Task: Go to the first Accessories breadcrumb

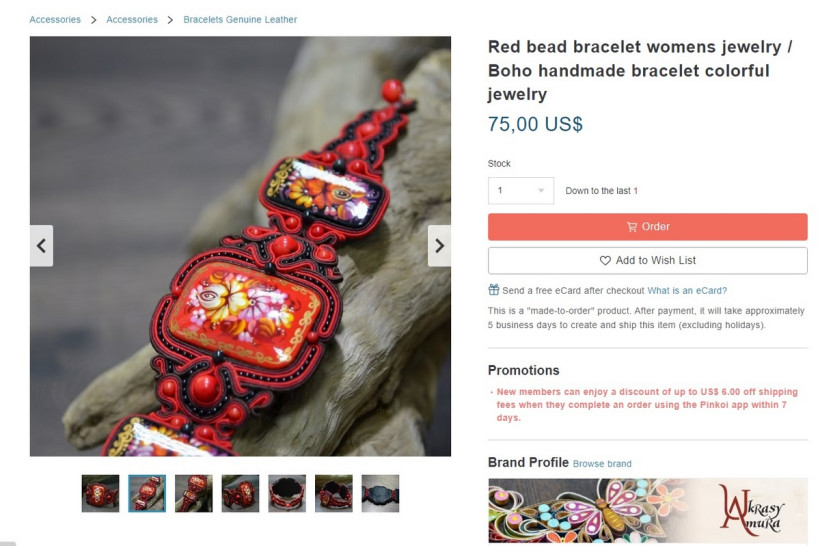Action: tap(55, 19)
